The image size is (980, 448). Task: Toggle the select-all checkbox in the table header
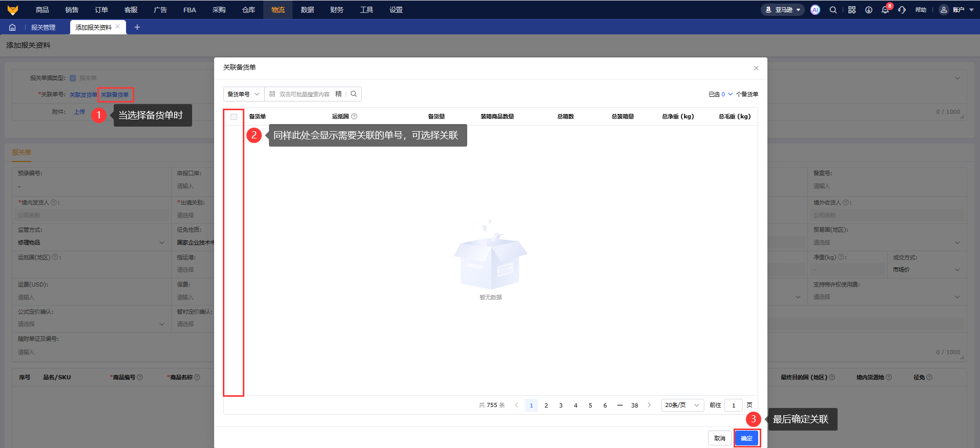pos(234,117)
